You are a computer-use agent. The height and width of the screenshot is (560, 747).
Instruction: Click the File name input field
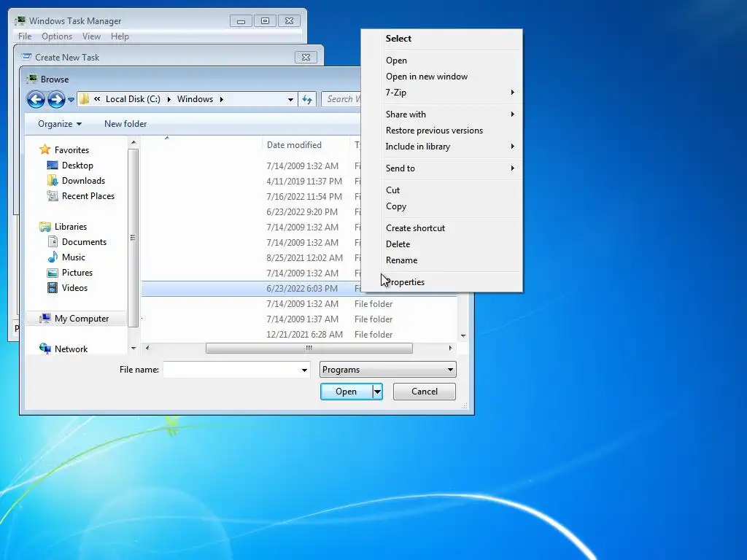coord(231,370)
